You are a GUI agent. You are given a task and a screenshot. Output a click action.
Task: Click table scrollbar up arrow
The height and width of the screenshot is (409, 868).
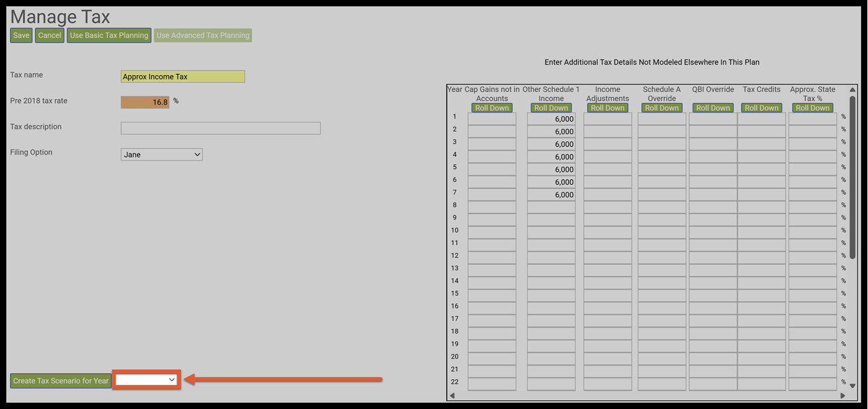coord(852,90)
